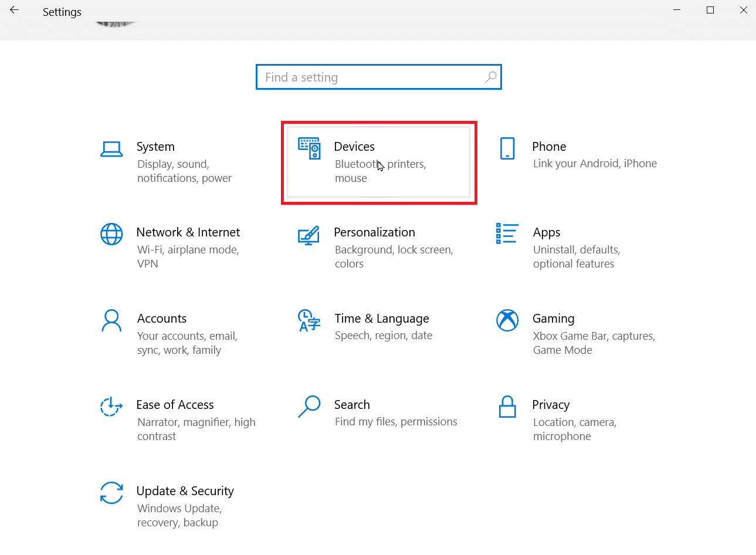Viewport: 756px width, 555px height.
Task: Click 'Speech, region, date' text
Action: [384, 336]
